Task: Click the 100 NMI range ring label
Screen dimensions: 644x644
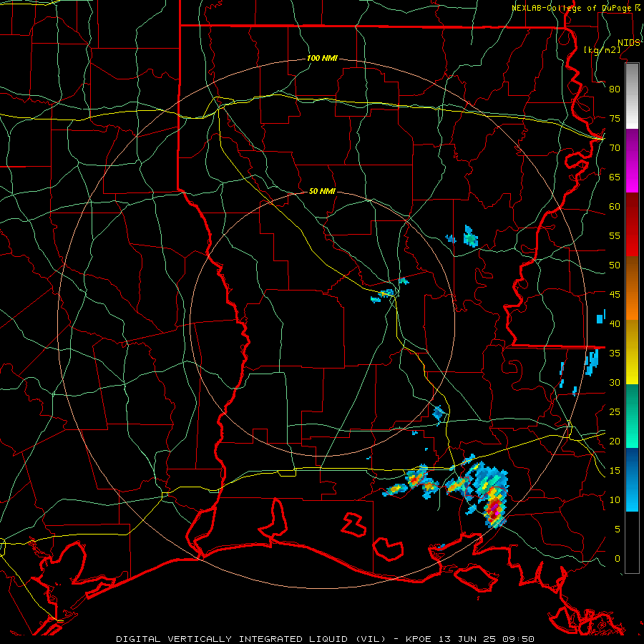Action: coord(322,58)
